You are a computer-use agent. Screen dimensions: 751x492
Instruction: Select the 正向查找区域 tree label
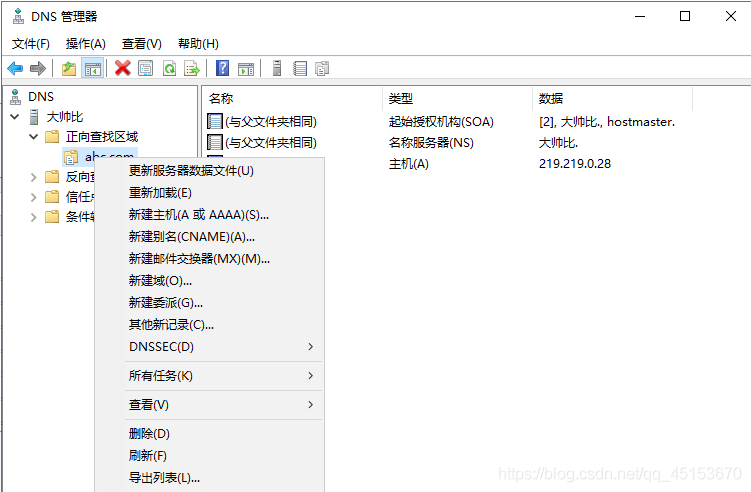102,137
